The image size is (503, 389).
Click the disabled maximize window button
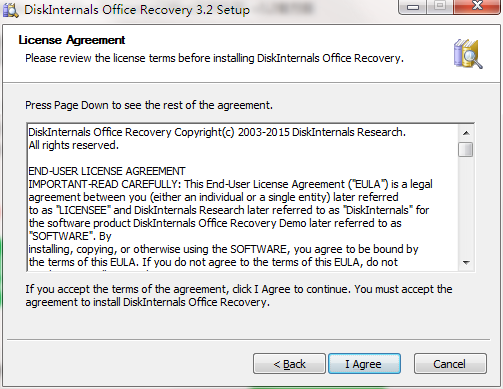[440, 6]
